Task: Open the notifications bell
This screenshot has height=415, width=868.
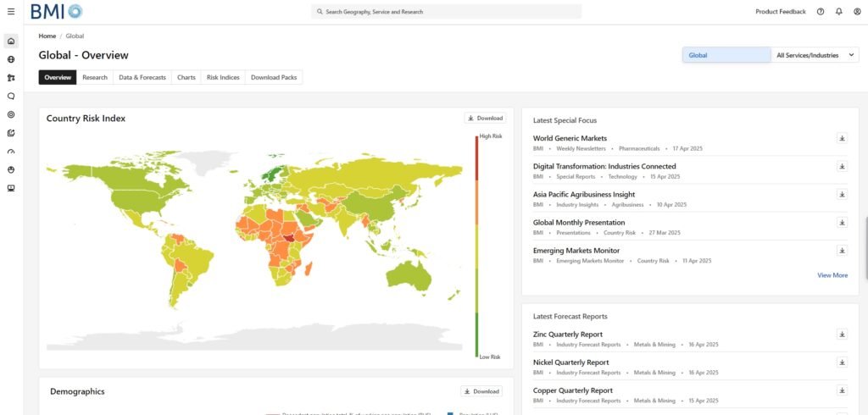Action: coord(838,12)
